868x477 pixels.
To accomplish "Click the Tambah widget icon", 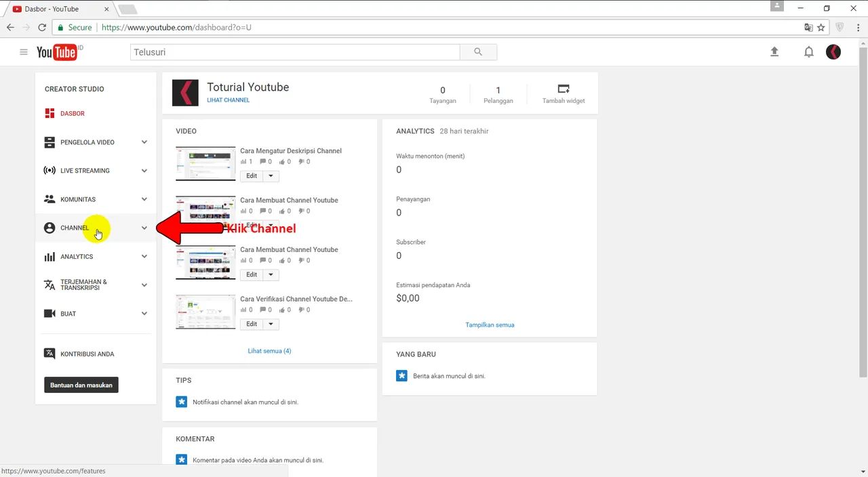I will pos(564,89).
